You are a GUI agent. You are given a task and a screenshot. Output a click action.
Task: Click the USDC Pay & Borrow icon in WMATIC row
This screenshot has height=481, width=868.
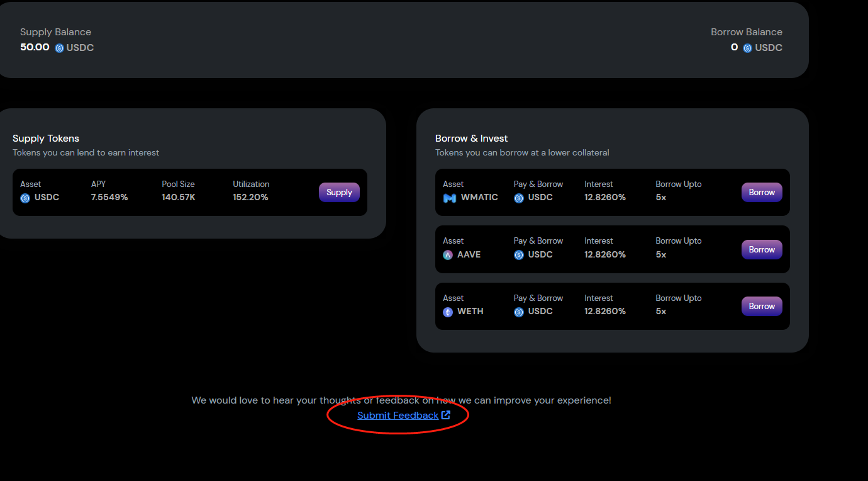(519, 198)
